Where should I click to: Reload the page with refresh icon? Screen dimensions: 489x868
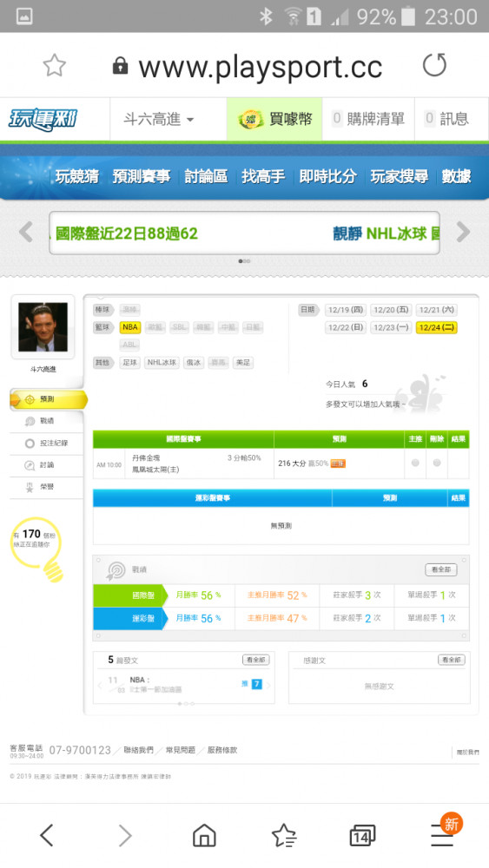pyautogui.click(x=434, y=65)
